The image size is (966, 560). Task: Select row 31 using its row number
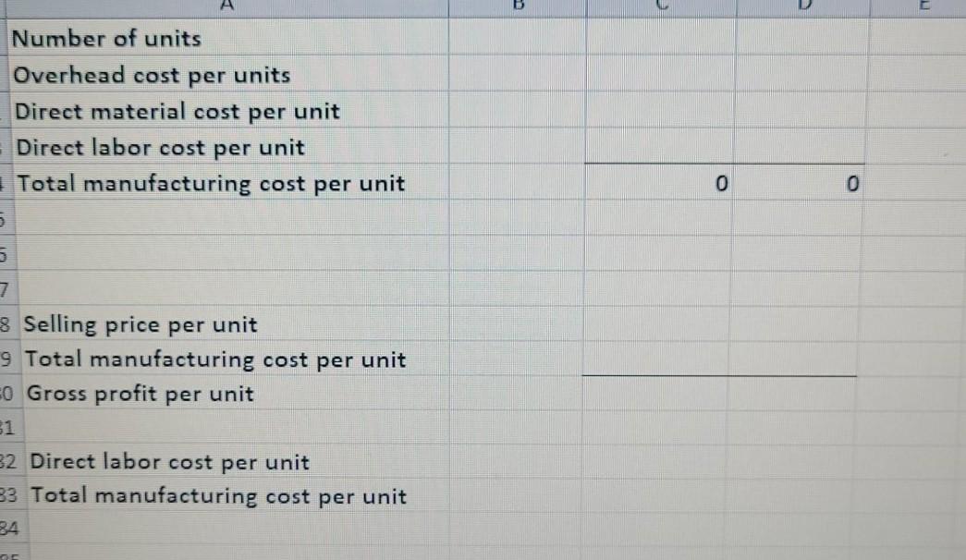pyautogui.click(x=7, y=428)
